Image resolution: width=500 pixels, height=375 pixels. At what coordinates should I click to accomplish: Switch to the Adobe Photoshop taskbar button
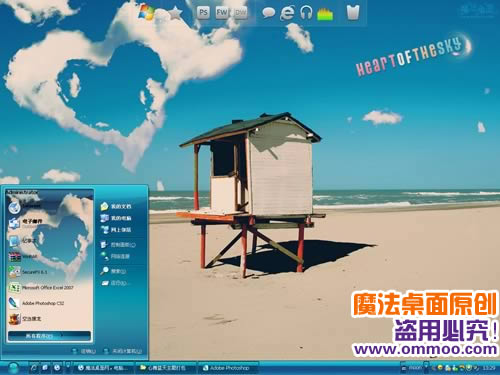[x=229, y=368]
